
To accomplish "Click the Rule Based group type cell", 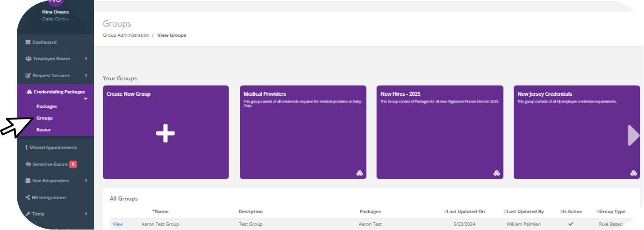I will [x=611, y=224].
